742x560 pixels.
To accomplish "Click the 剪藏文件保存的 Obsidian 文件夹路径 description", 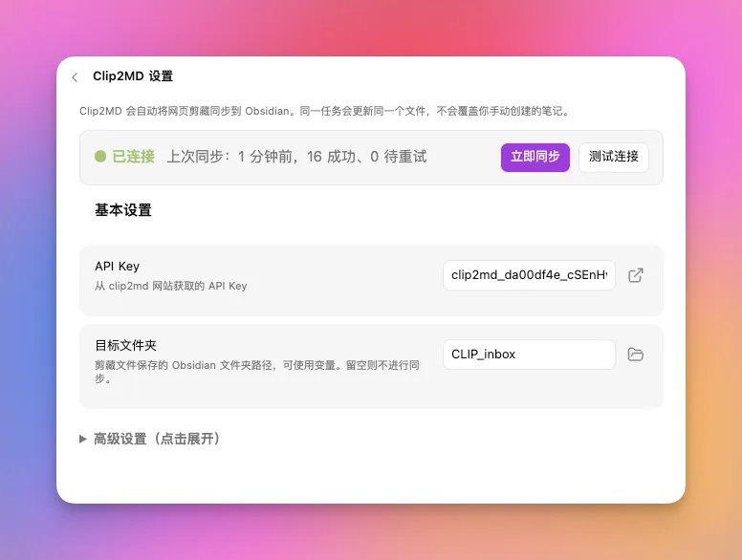I will coord(257,372).
